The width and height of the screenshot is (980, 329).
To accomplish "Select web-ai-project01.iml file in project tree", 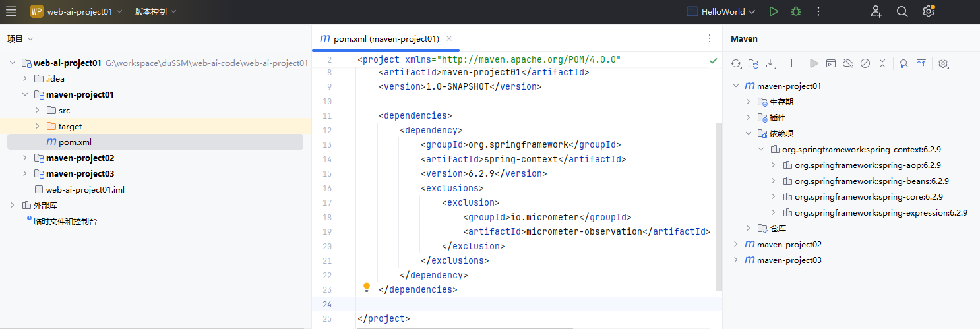I will coord(85,190).
